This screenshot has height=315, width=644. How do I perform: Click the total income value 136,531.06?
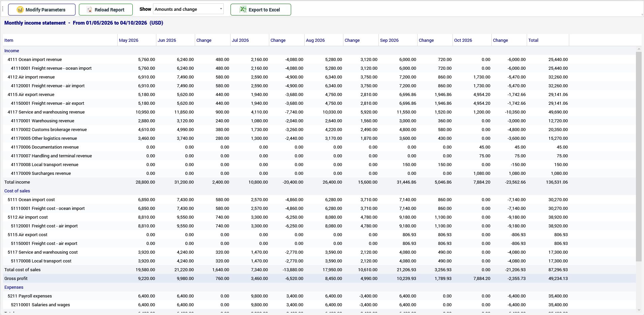(x=557, y=182)
